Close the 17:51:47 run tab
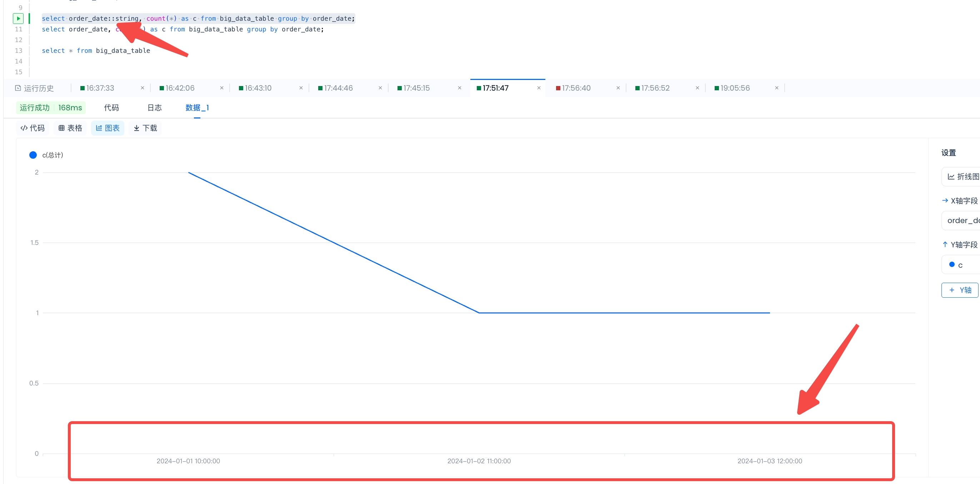The height and width of the screenshot is (484, 980). tap(539, 88)
